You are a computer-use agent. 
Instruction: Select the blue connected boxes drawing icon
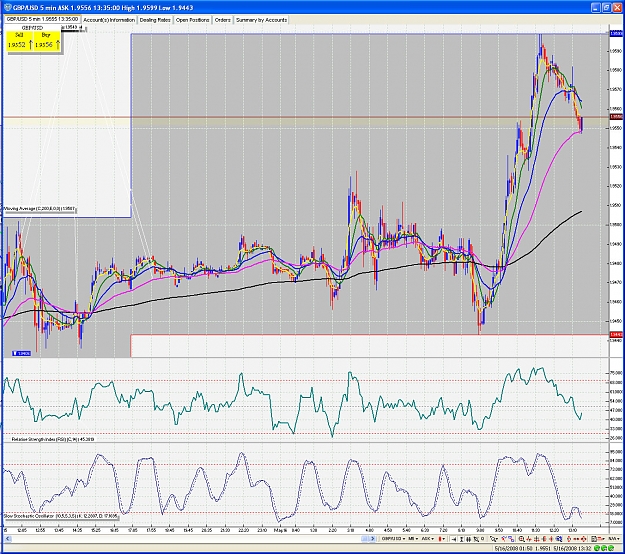(x=511, y=539)
